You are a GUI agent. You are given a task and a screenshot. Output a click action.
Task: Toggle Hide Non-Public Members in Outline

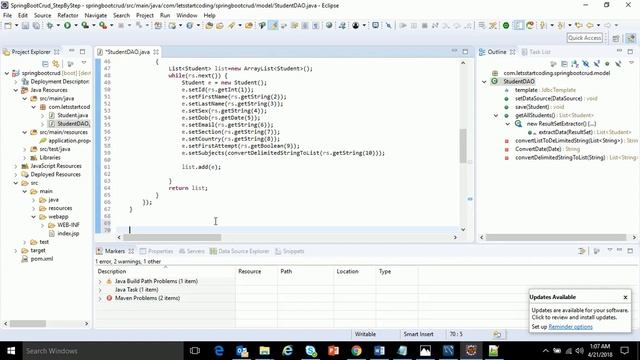(x=607, y=64)
